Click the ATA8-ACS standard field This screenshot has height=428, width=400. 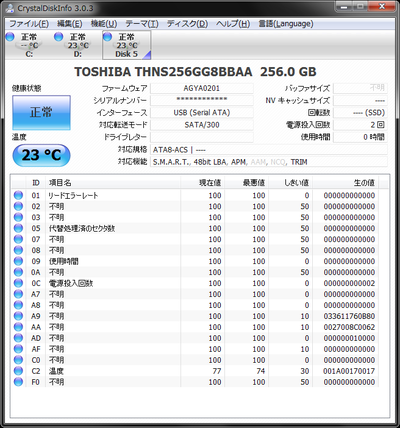(x=269, y=150)
